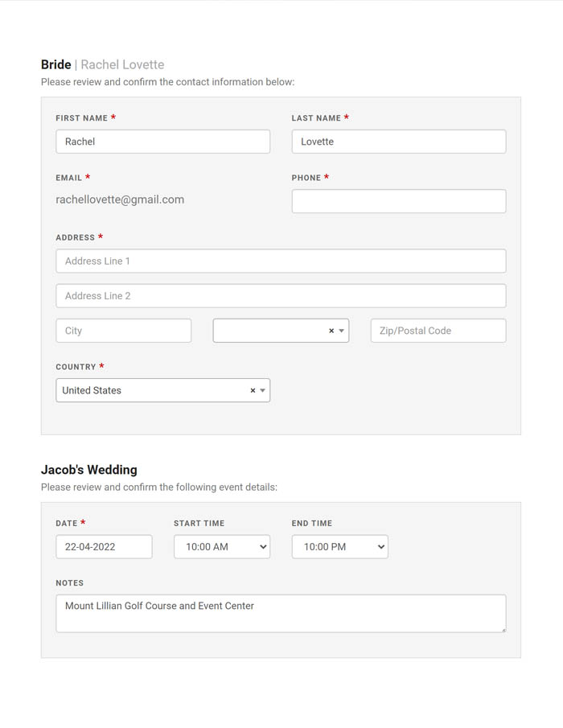Click the Notes textarea resize handle
This screenshot has width=563, height=728.
pos(503,630)
